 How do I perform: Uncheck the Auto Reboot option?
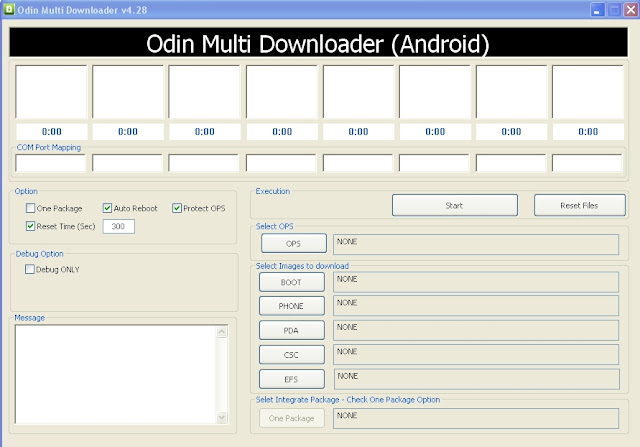107,208
